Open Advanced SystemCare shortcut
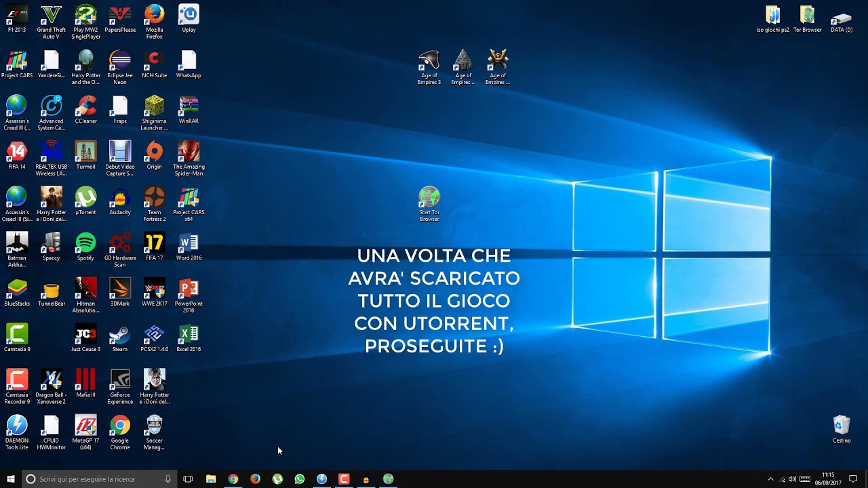868x488 pixels. (52, 113)
